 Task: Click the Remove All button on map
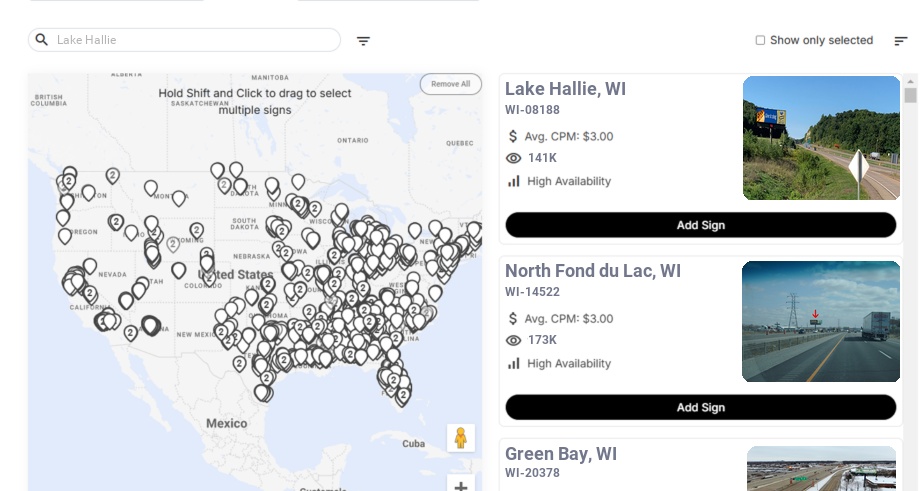pos(450,84)
